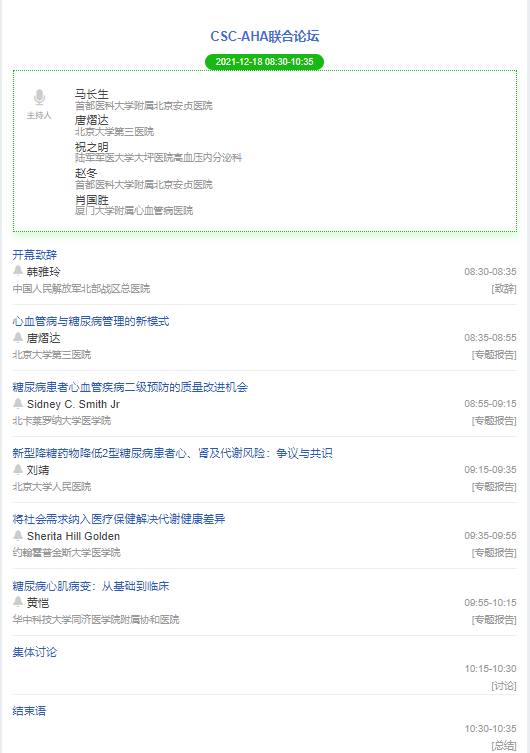Click speaker name 黄恺

[x=38, y=603]
